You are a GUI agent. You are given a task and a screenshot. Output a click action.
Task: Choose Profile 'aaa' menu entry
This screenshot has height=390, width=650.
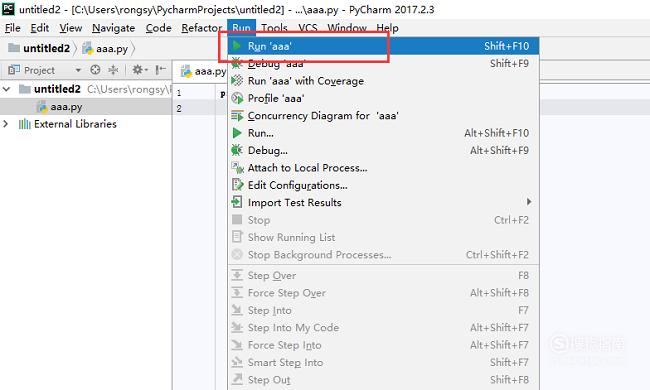383,98
